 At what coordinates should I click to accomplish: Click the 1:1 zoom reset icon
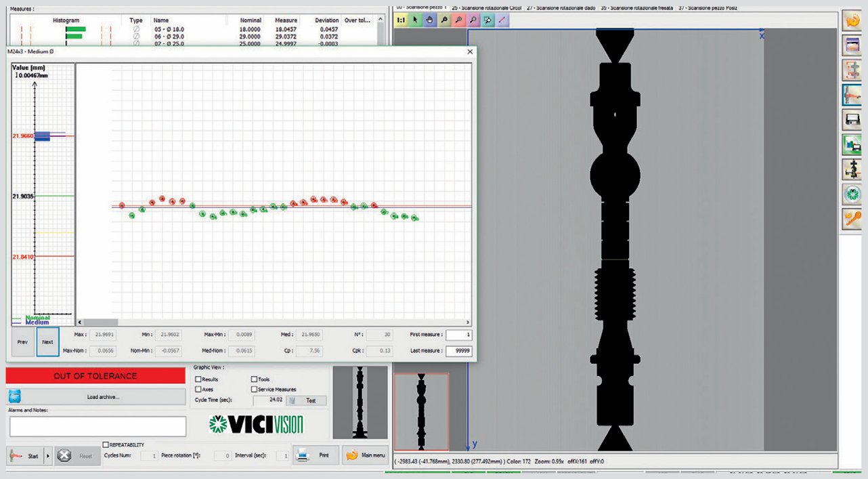[x=401, y=20]
